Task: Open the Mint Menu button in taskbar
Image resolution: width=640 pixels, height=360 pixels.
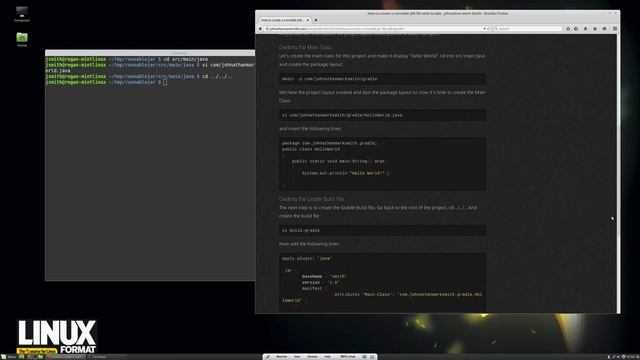Action: (x=9, y=357)
